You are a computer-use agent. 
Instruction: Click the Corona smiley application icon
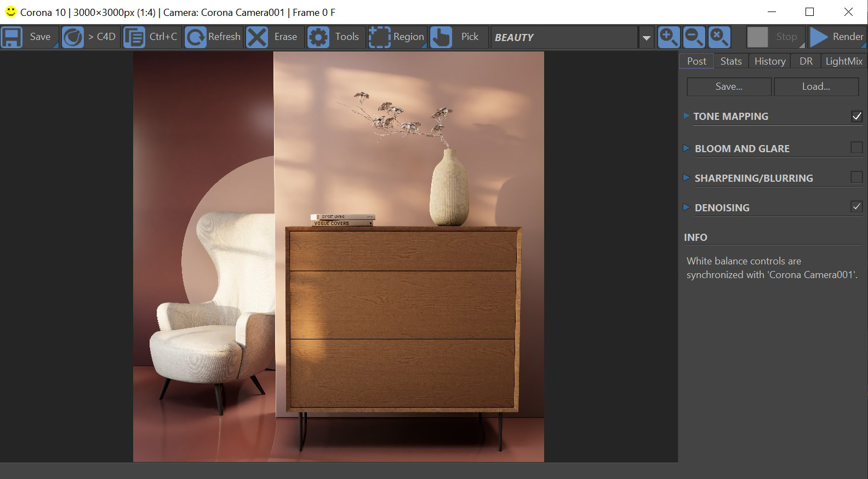point(10,11)
